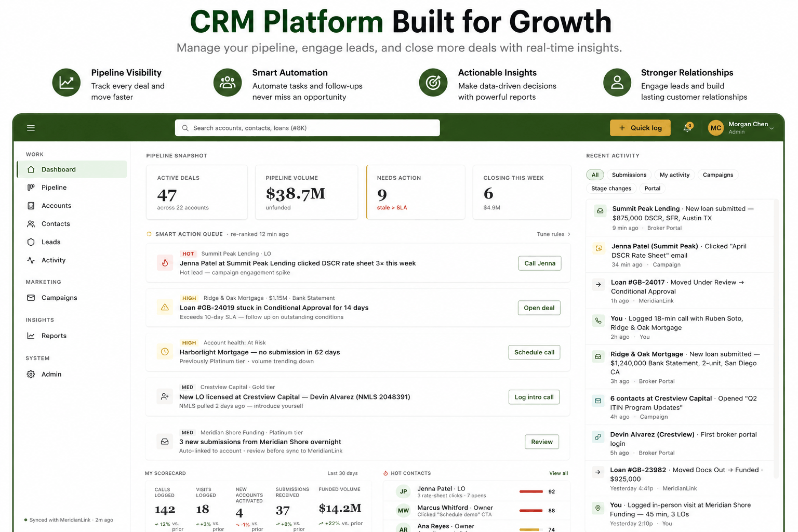
Task: Click the Smart Action Queue sparkle icon
Action: (x=149, y=234)
